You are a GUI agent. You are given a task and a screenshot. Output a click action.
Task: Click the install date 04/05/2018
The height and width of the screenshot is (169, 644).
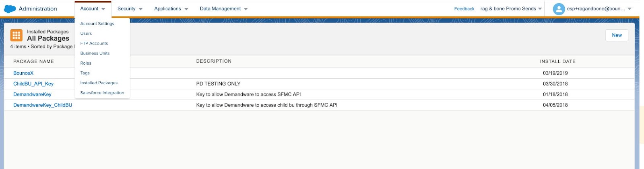(x=555, y=105)
